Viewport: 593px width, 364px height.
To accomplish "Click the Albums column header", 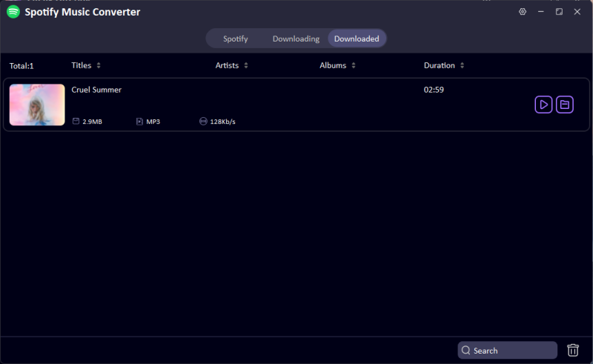I will point(333,65).
